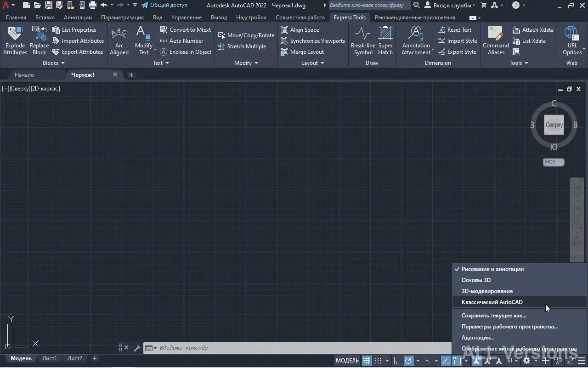This screenshot has height=368, width=588.
Task: Open the status bar customization menu icon
Action: 582,361
